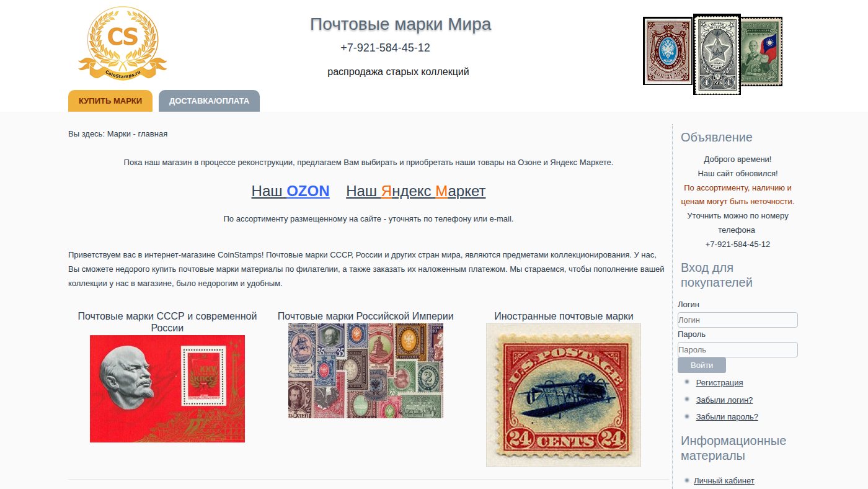The height and width of the screenshot is (489, 868).
Task: Click the Вход для покупателей heading
Action: click(x=717, y=276)
